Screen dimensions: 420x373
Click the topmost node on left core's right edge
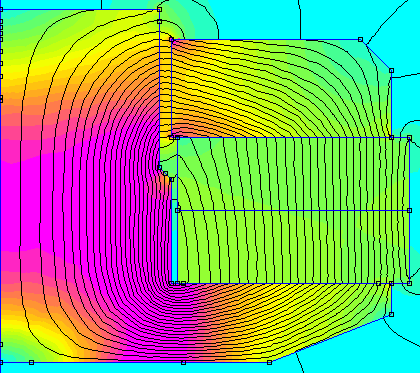tap(159, 10)
